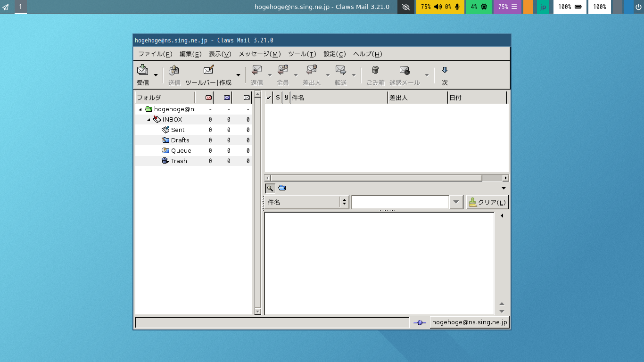Open the 件名 search type combo box
The image size is (644, 362).
[x=306, y=202]
